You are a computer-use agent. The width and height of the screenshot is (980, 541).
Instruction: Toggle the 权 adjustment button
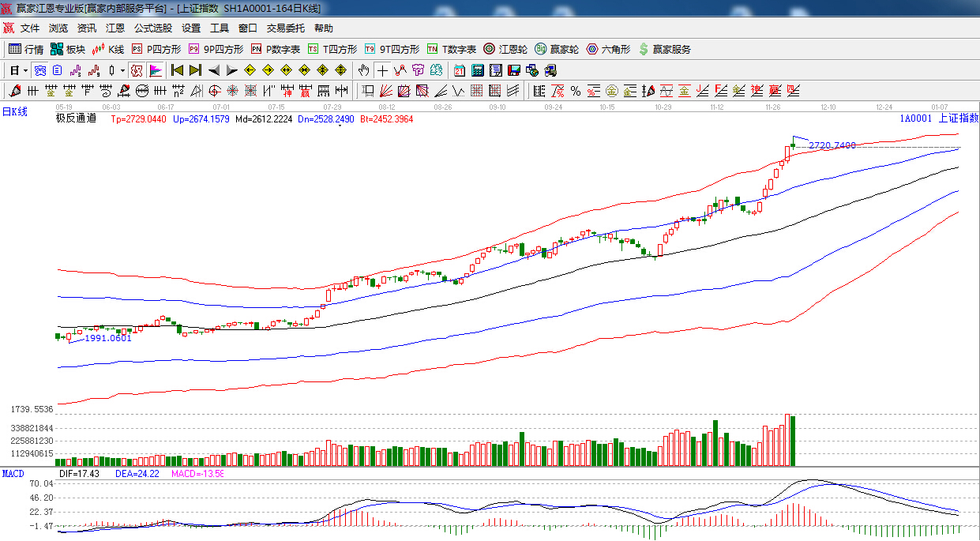click(x=136, y=70)
